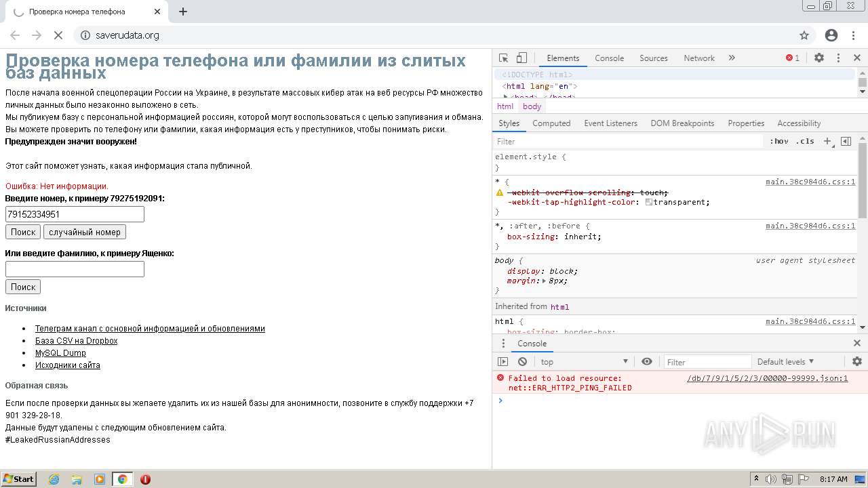Clear the console with the ban icon
868x488 pixels.
522,362
